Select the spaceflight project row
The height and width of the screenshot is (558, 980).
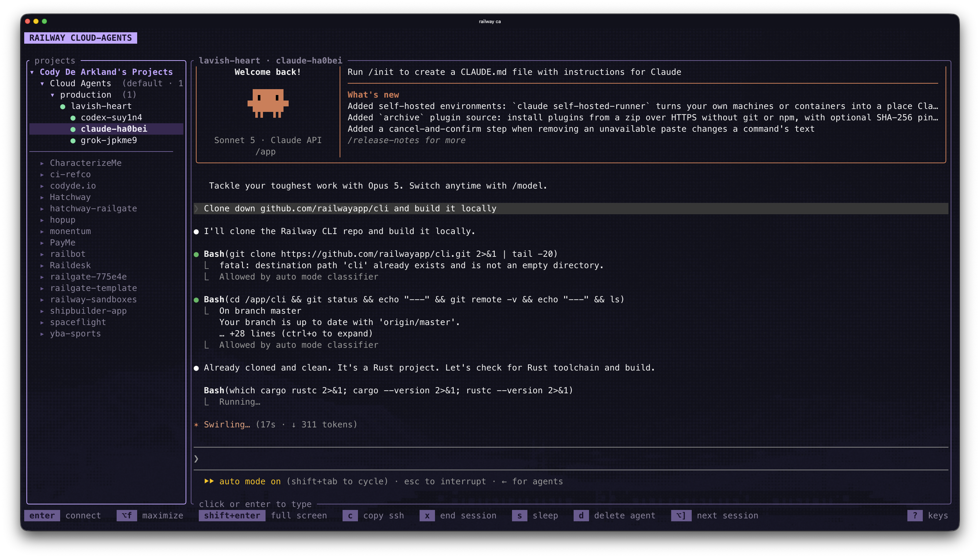click(x=106, y=322)
